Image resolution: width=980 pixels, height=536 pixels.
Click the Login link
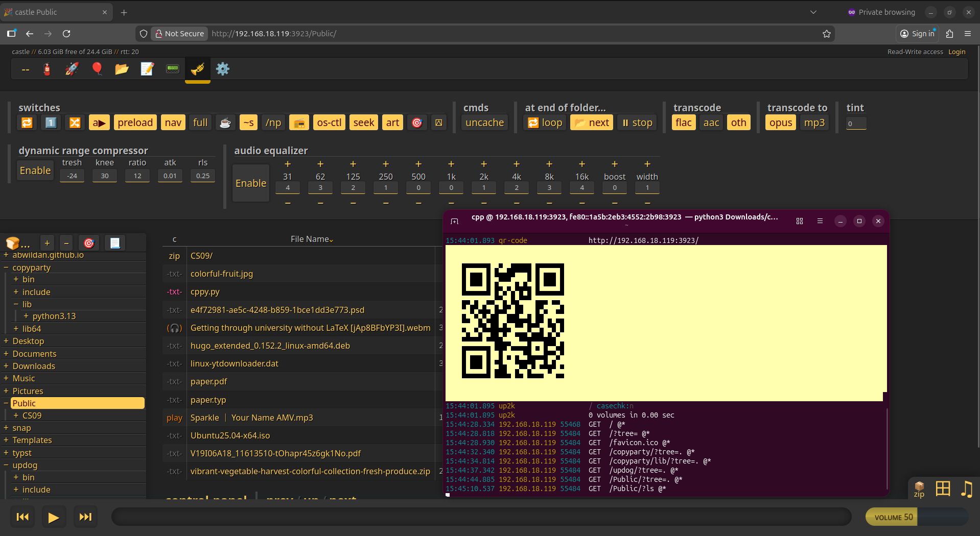pyautogui.click(x=956, y=52)
